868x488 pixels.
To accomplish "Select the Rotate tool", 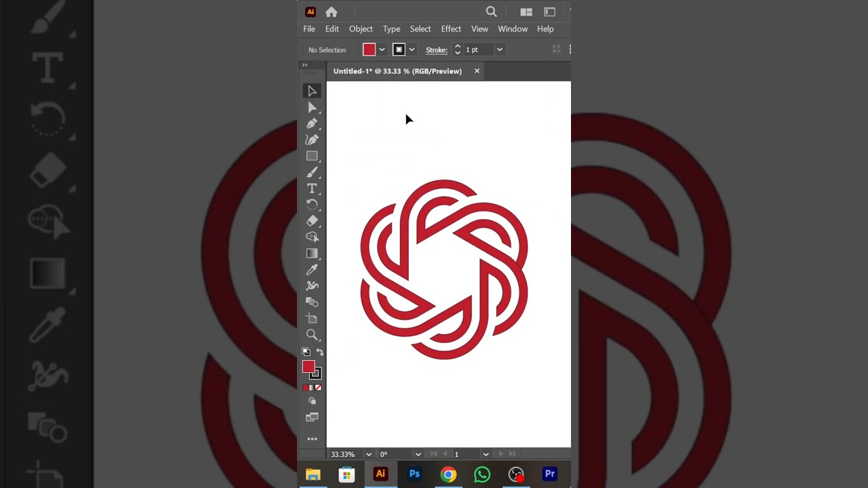I will pyautogui.click(x=312, y=205).
